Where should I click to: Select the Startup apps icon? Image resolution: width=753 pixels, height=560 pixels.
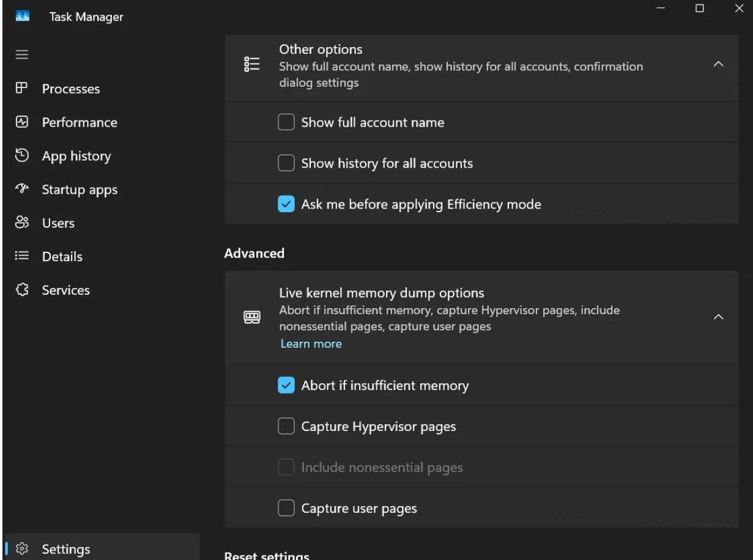coord(20,190)
